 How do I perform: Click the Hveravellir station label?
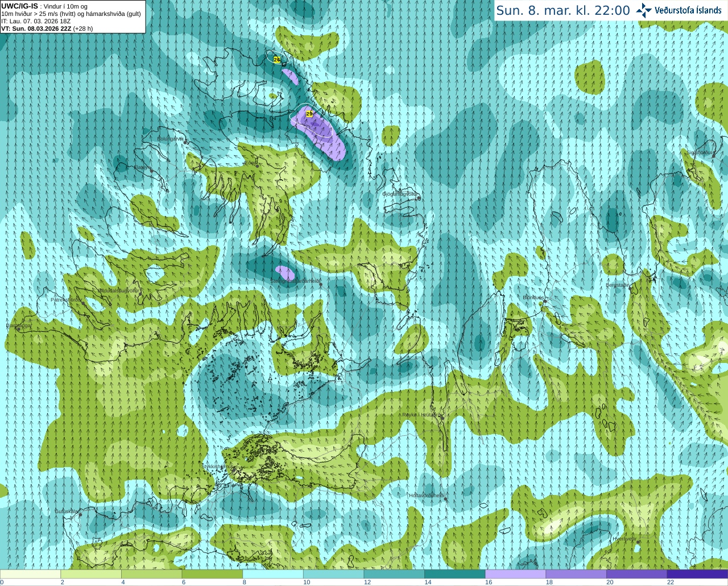tap(624, 539)
